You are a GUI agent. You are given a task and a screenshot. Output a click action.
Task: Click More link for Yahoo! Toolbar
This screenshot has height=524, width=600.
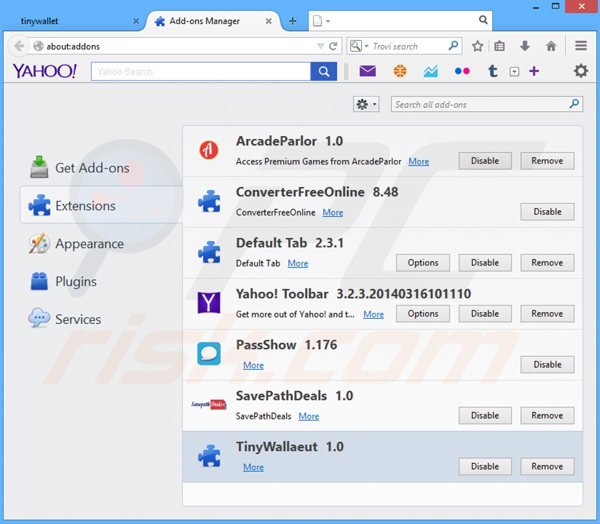click(373, 314)
